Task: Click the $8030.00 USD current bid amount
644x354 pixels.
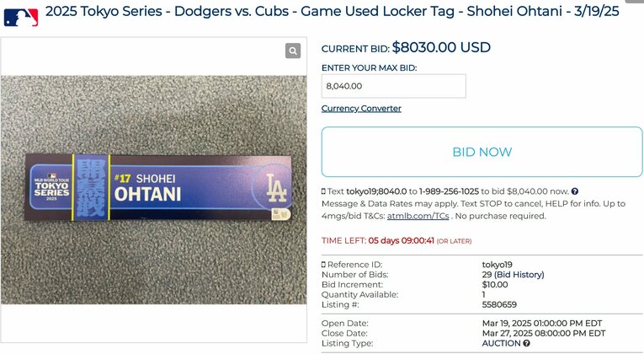Action: point(441,48)
